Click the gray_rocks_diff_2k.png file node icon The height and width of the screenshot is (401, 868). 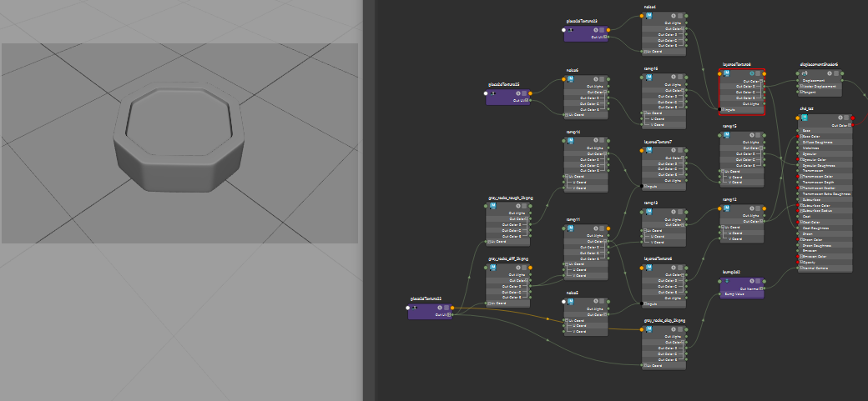coord(493,268)
